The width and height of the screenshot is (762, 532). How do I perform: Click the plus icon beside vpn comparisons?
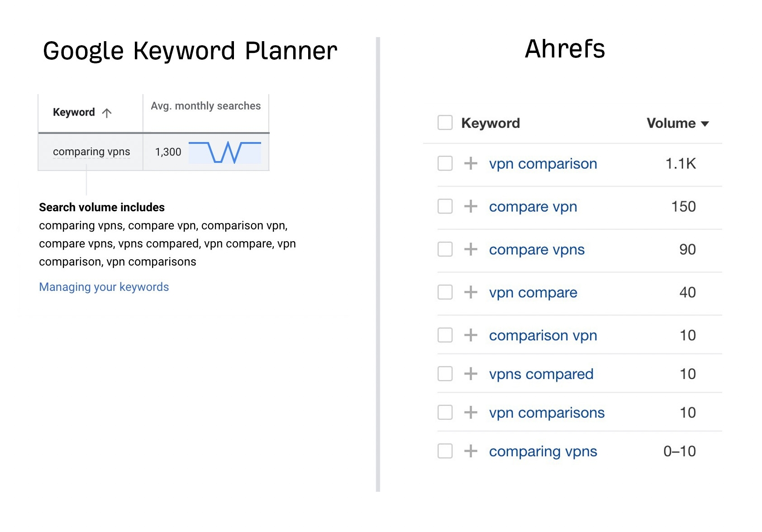click(x=472, y=413)
